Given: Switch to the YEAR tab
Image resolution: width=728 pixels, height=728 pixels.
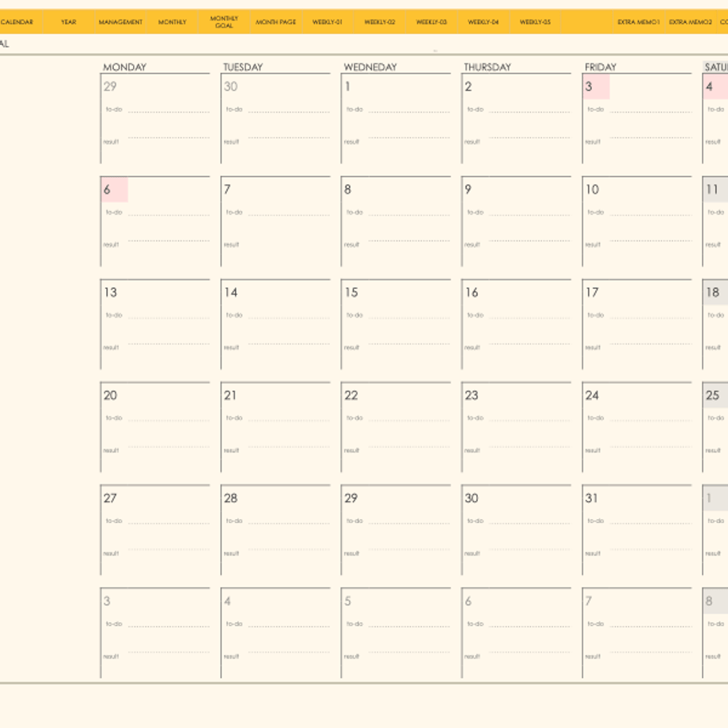Looking at the screenshot, I should pos(68,22).
